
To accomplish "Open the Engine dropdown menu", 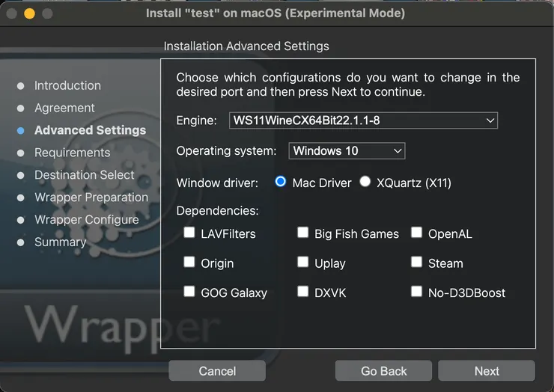I will (x=363, y=120).
